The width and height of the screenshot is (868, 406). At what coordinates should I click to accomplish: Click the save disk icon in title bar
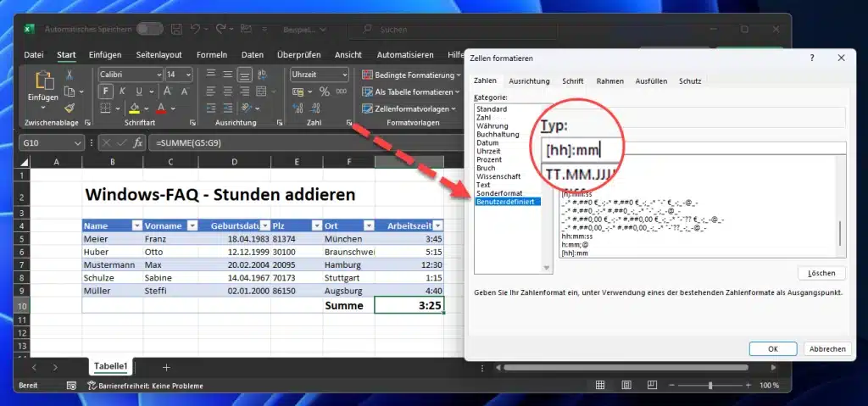coord(176,30)
